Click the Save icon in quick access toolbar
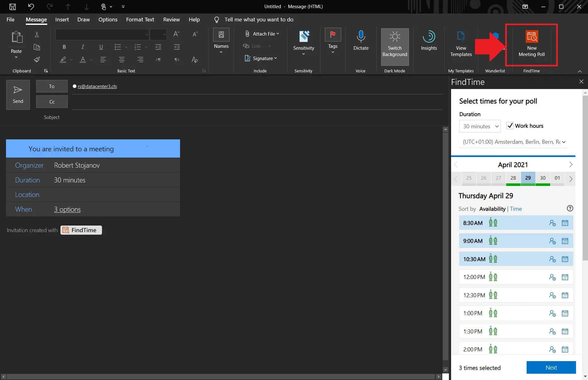Screen dimensions: 588x380 pyautogui.click(x=13, y=7)
